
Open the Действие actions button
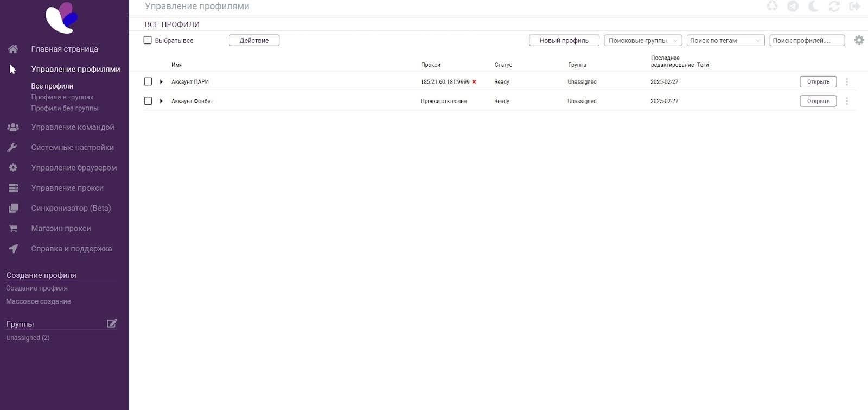point(254,41)
